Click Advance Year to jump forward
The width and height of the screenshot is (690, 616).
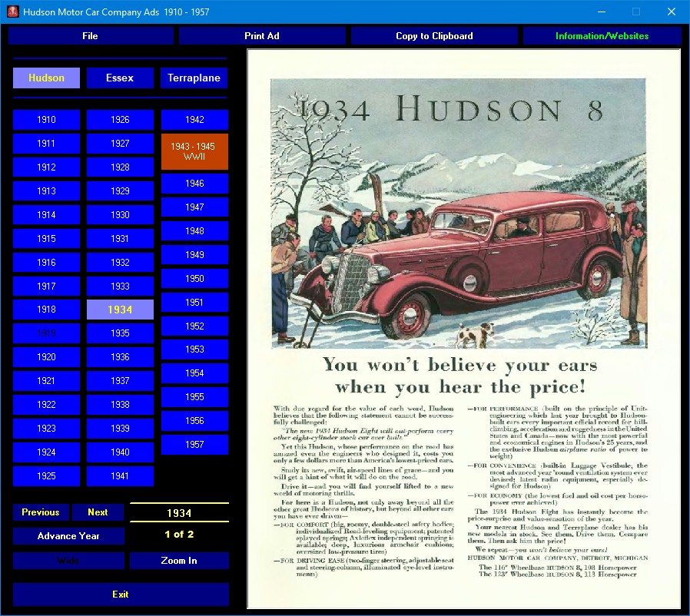tap(68, 536)
